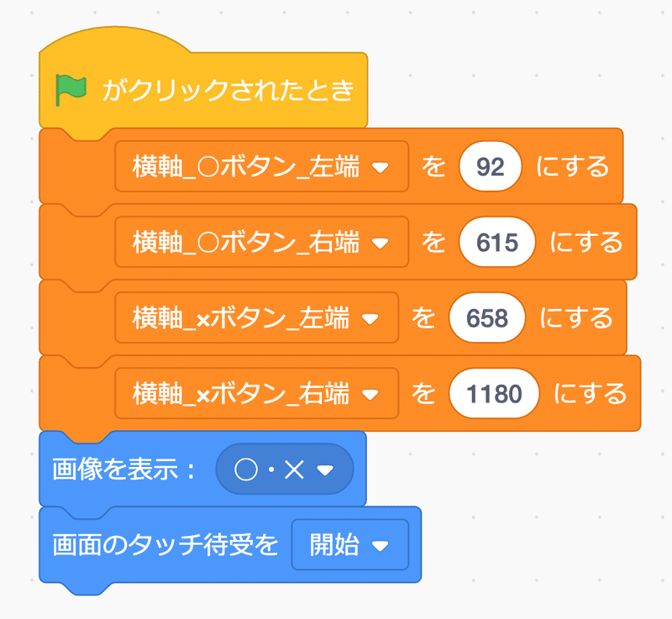Open the 横軸_○ボタン_左端 variable dropdown
The width and height of the screenshot is (672, 619).
pos(381,166)
